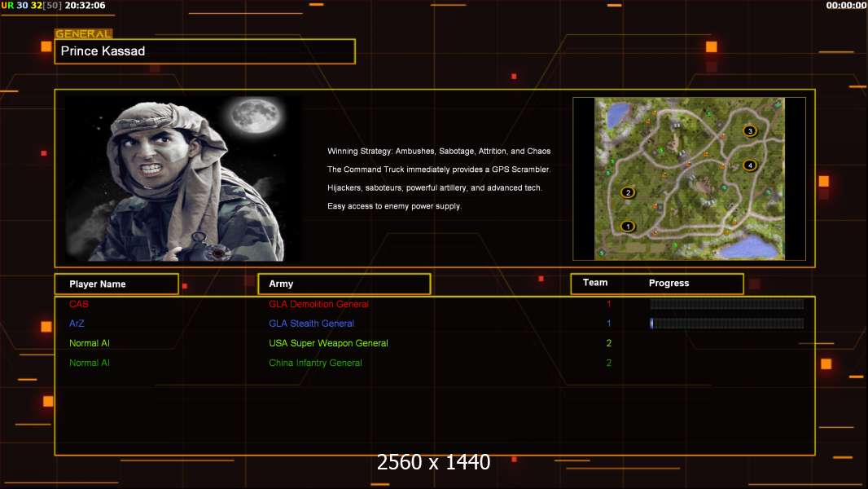The image size is (868, 489).
Task: Click team number 2 for China Infantry
Action: point(608,363)
